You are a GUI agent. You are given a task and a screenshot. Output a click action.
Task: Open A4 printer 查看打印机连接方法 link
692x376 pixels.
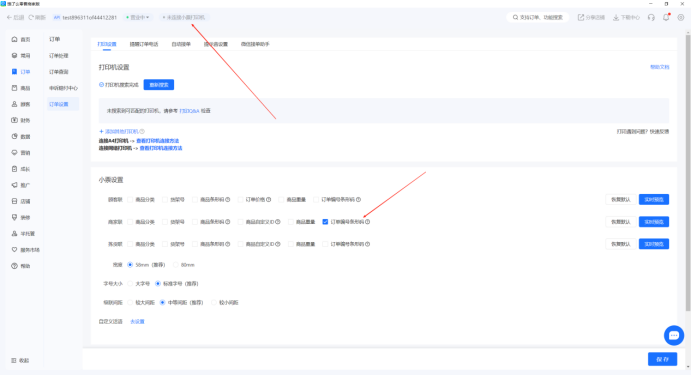158,141
